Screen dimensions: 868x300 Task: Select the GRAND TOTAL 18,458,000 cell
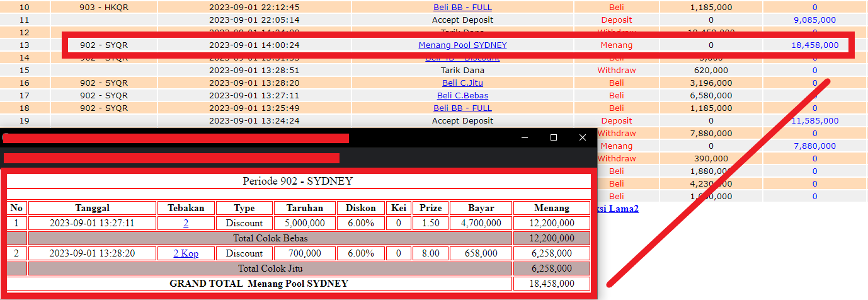point(552,284)
